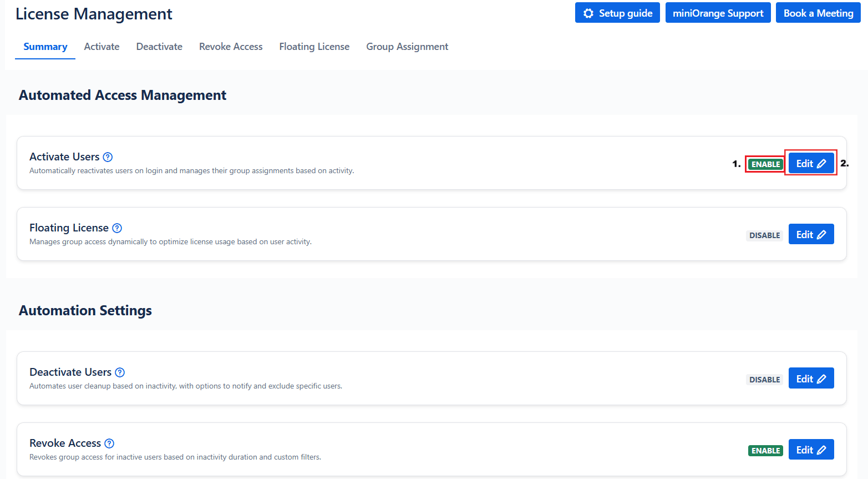Click question mark icon next to Revoke Access

[109, 443]
